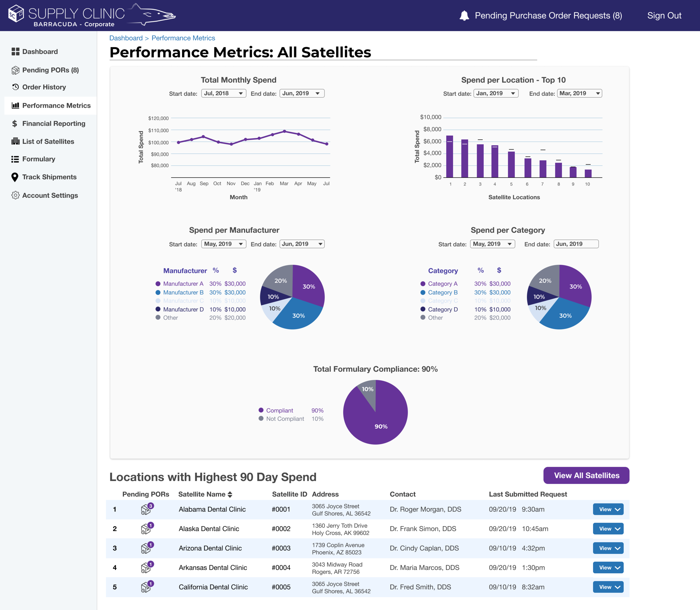Click the Supply Clinic box logo icon
Screen dimensions: 700x610
[x=16, y=14]
